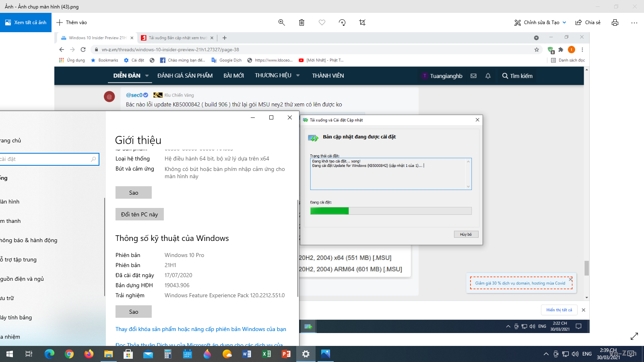The width and height of the screenshot is (644, 362).
Task: Switch to Tải xuống Bản cập nhật tab
Action: pyautogui.click(x=177, y=38)
